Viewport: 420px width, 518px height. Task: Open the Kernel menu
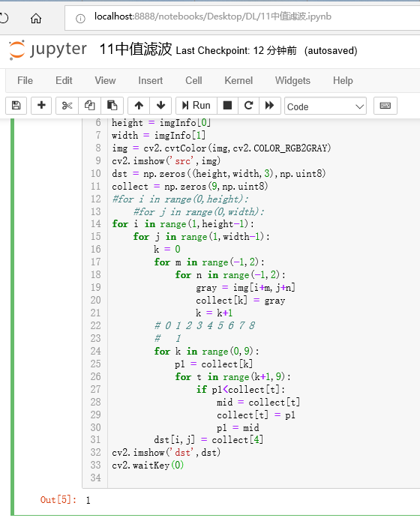[x=238, y=81]
